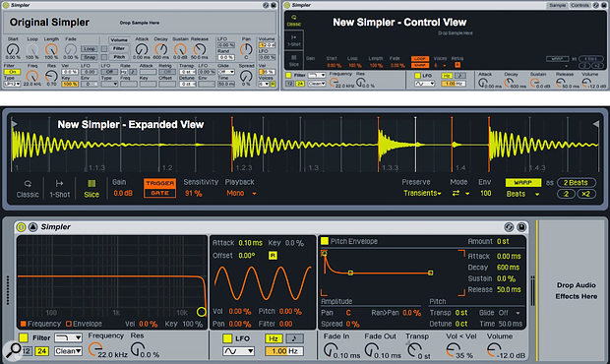Click halve tempo :2 button
Viewport: 610px width, 364px height.
pos(566,194)
